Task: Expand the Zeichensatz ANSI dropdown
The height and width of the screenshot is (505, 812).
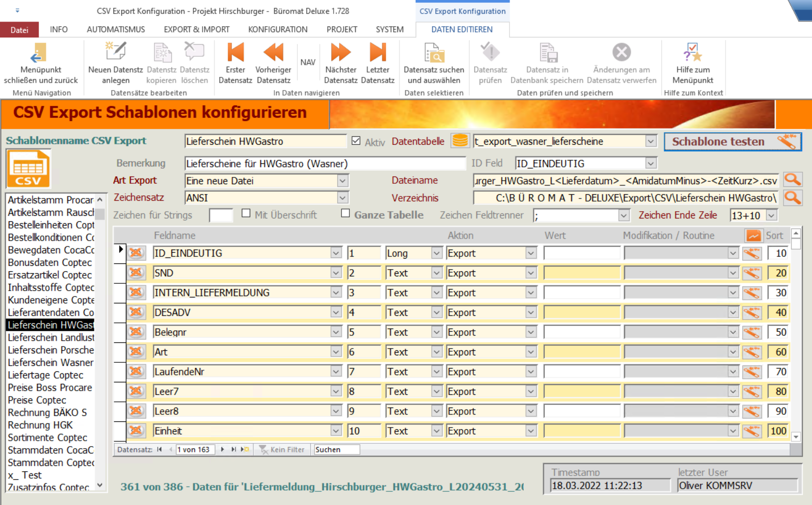Action: [x=343, y=198]
